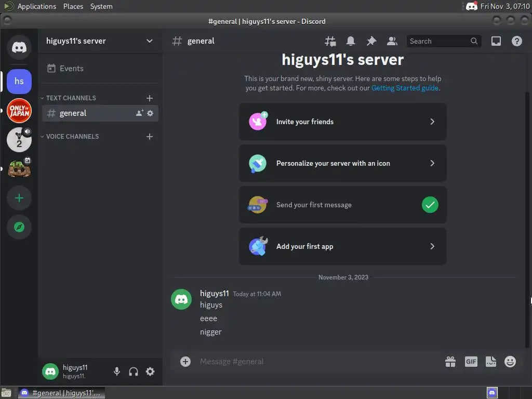Open Inbox icon in header
532x399 pixels.
tap(496, 41)
